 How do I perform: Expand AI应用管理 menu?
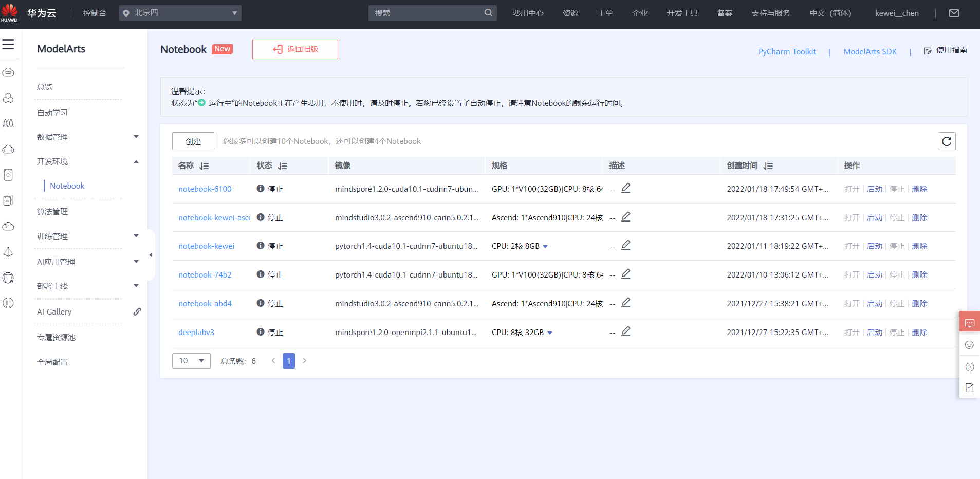click(136, 262)
